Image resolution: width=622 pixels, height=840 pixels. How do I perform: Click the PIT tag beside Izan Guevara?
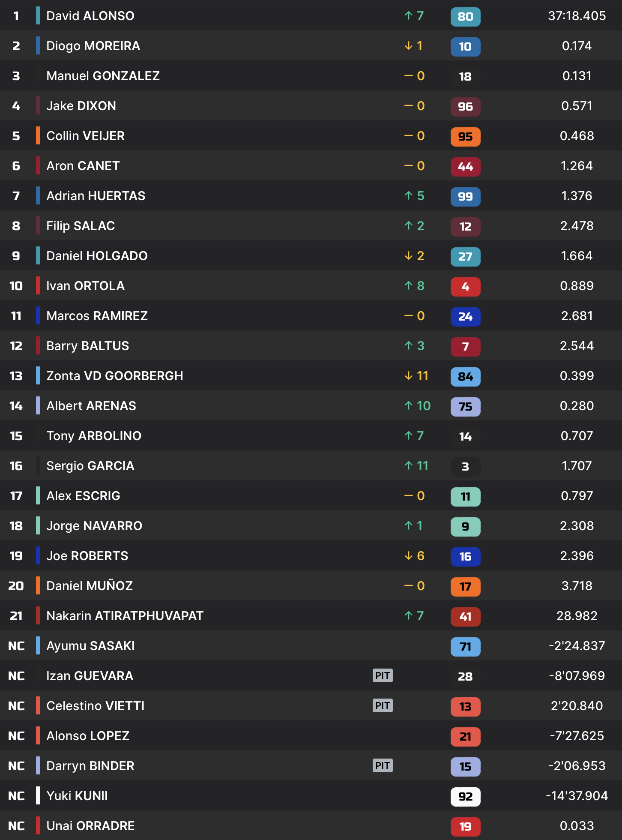(383, 676)
